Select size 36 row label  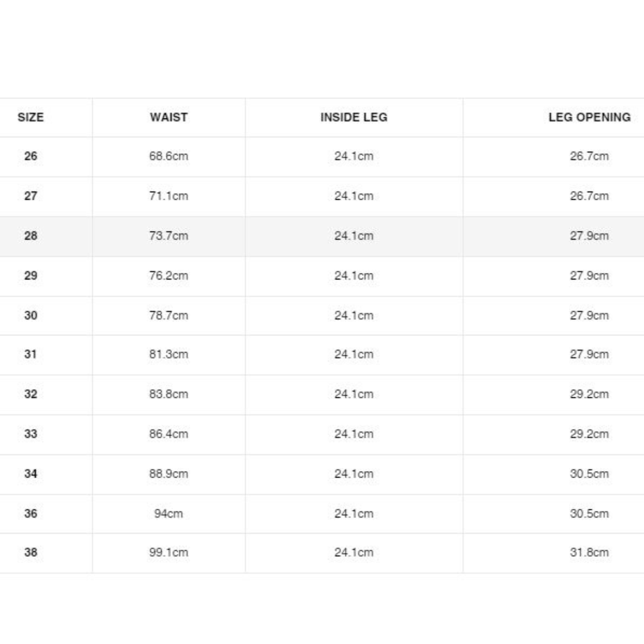pyautogui.click(x=31, y=513)
